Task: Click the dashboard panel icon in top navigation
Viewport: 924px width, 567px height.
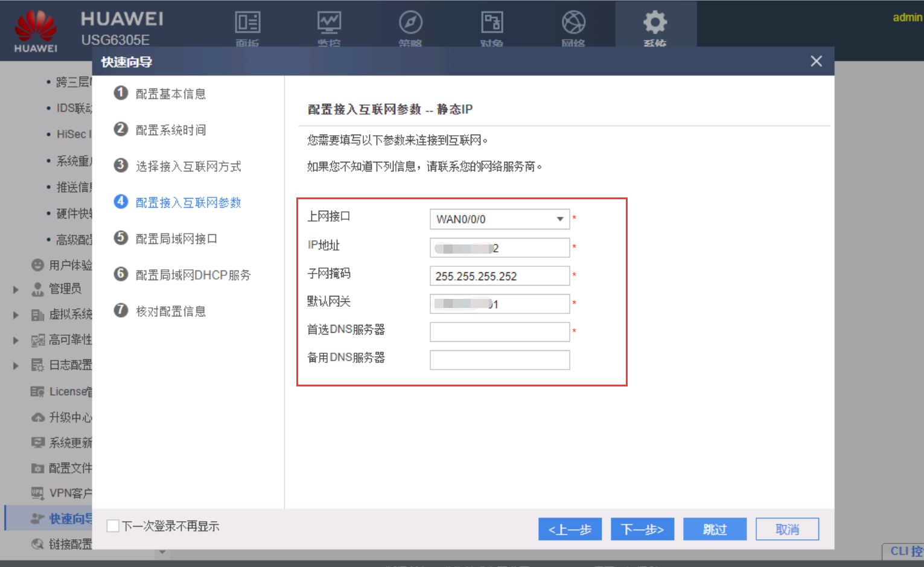Action: [247, 24]
